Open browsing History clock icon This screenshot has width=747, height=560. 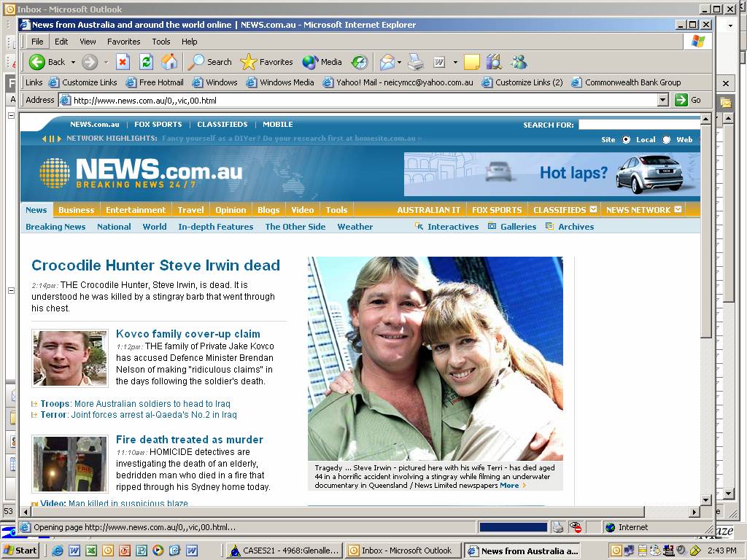click(360, 62)
